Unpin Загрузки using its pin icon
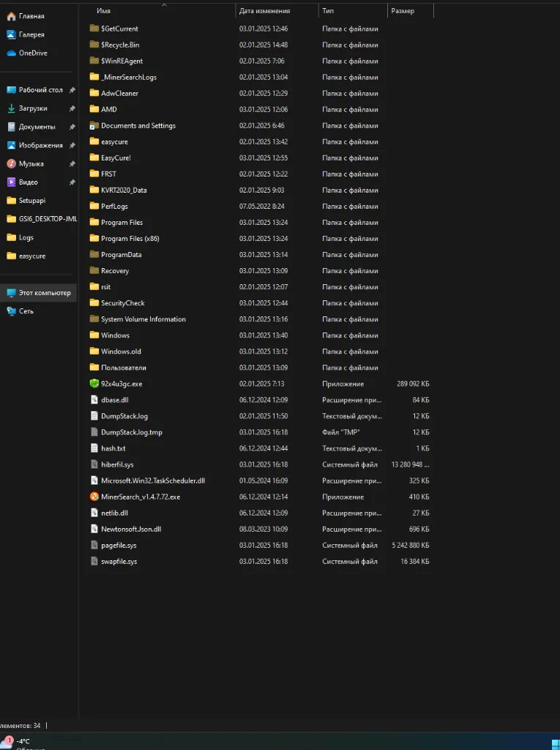The width and height of the screenshot is (560, 750). coord(72,108)
